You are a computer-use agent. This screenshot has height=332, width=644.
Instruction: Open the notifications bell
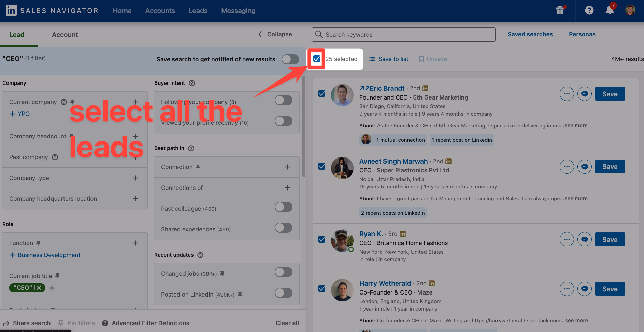coord(610,10)
